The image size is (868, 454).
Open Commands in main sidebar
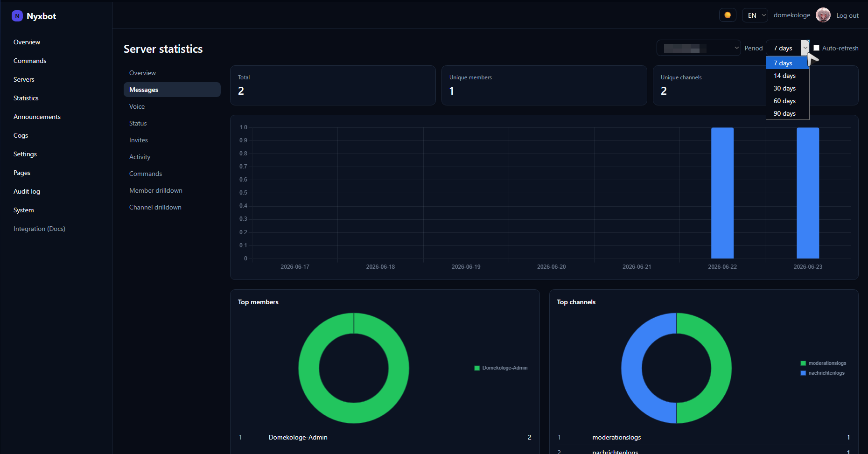[30, 61]
